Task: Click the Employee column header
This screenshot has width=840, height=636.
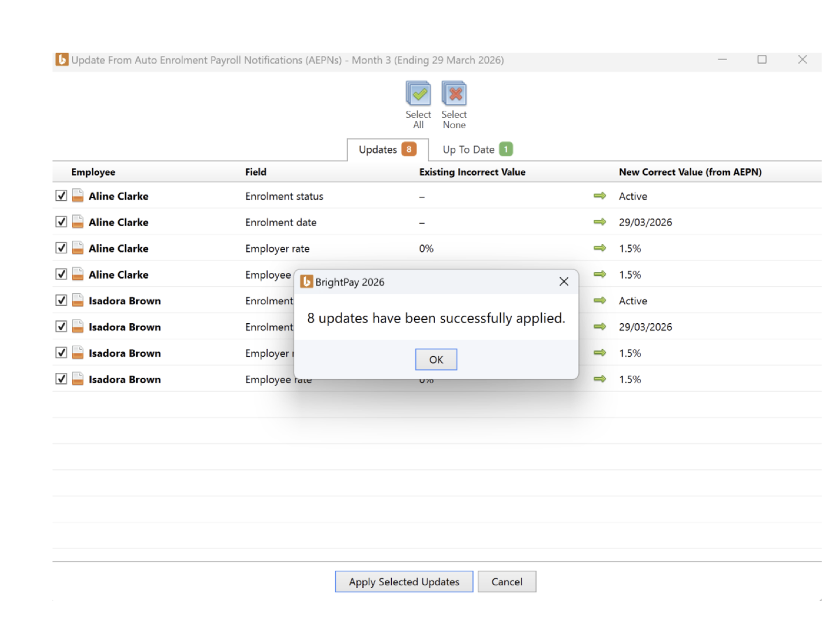Action: (x=93, y=172)
